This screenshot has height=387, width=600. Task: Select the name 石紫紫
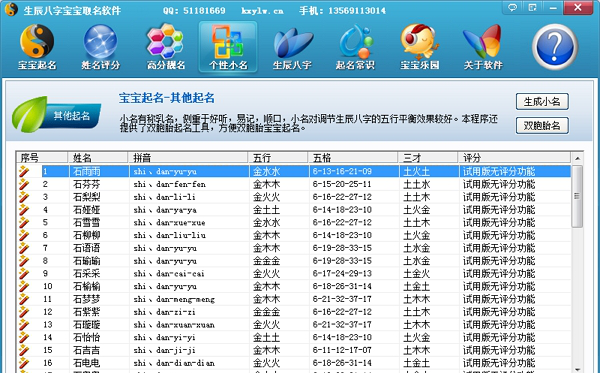pos(87,312)
